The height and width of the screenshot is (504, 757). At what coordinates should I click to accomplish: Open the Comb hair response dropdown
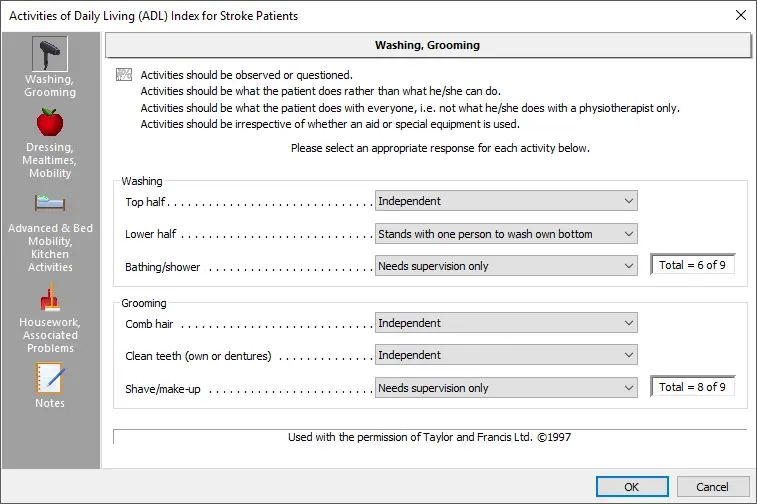[506, 323]
